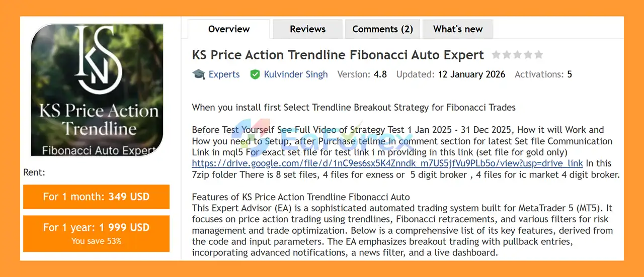Open the Reviews tab
644x277 pixels.
pyautogui.click(x=307, y=29)
